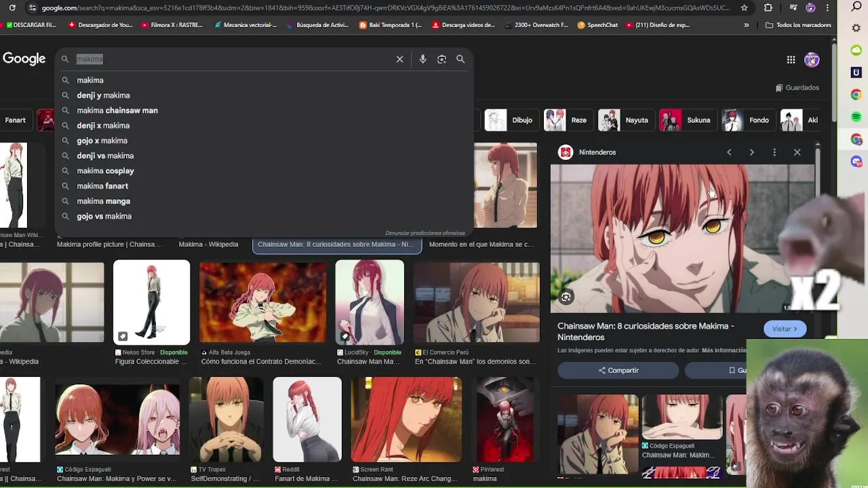Filter images with the Fondo chip
The width and height of the screenshot is (868, 488).
tap(747, 120)
